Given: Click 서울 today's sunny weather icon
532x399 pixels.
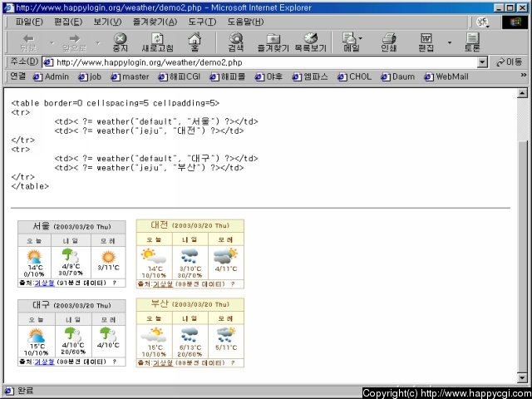Looking at the screenshot, I should point(34,257).
